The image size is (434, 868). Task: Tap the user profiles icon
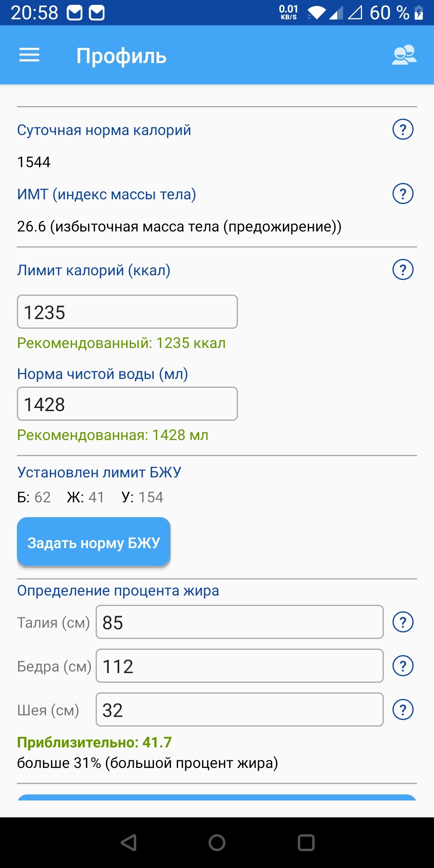click(404, 55)
